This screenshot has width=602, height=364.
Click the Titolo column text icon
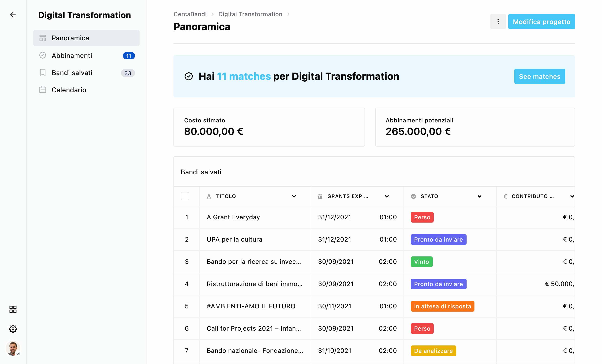209,196
